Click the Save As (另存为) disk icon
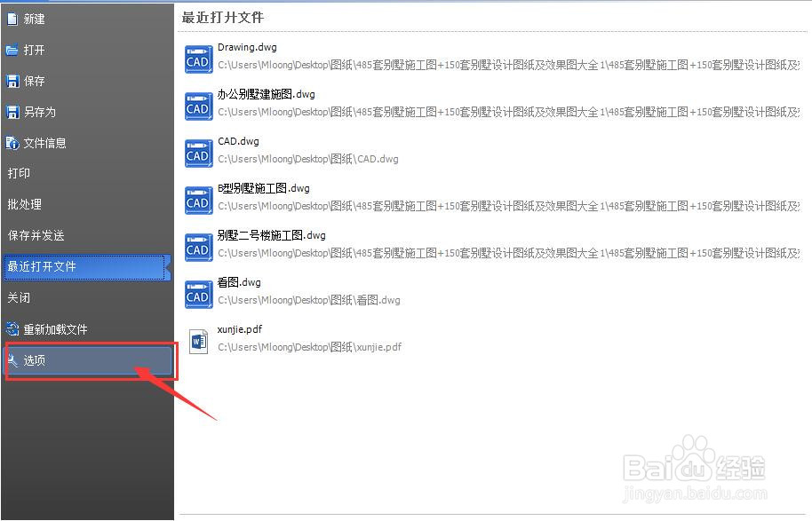The width and height of the screenshot is (812, 521). [12, 112]
